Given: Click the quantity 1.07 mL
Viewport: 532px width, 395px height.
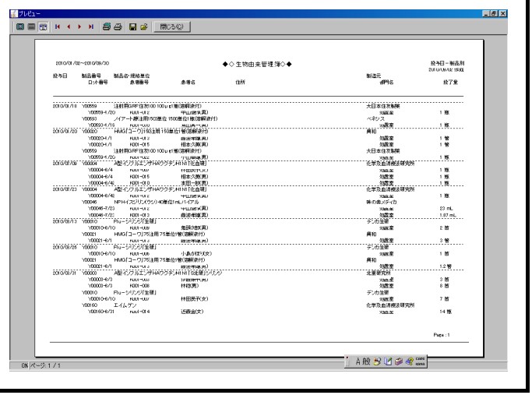Looking at the screenshot, I should tap(448, 215).
